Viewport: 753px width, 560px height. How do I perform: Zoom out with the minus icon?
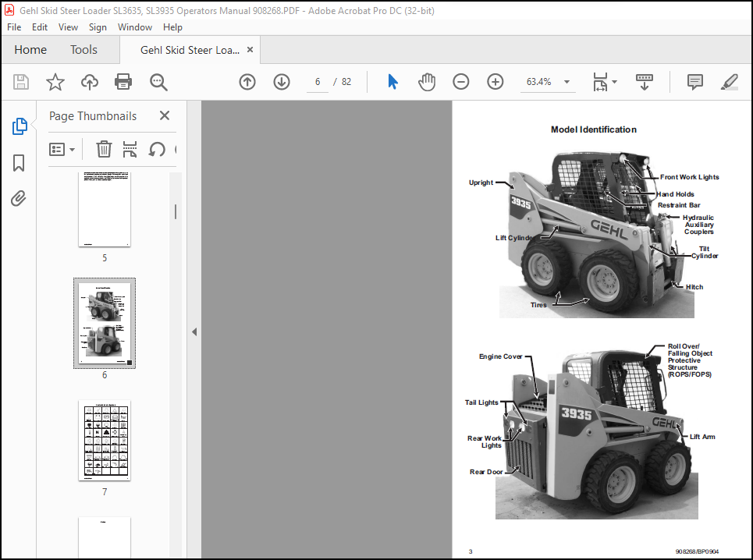tap(461, 82)
